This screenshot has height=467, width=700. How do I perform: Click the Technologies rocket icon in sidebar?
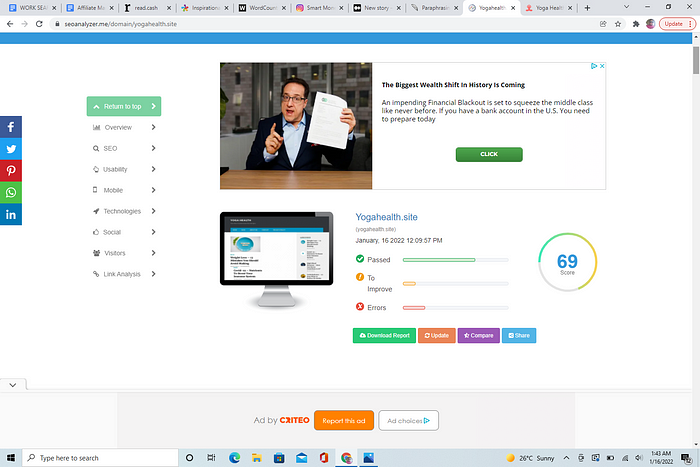point(96,211)
